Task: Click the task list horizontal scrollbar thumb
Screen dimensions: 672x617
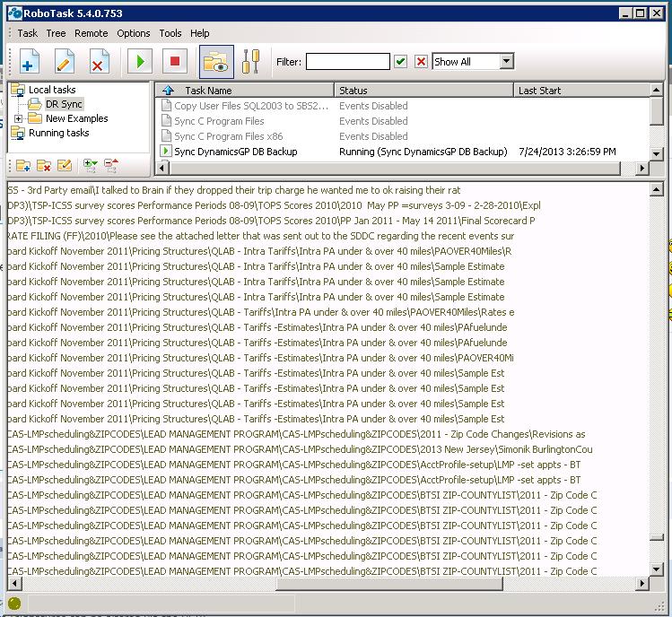Action: (x=394, y=168)
